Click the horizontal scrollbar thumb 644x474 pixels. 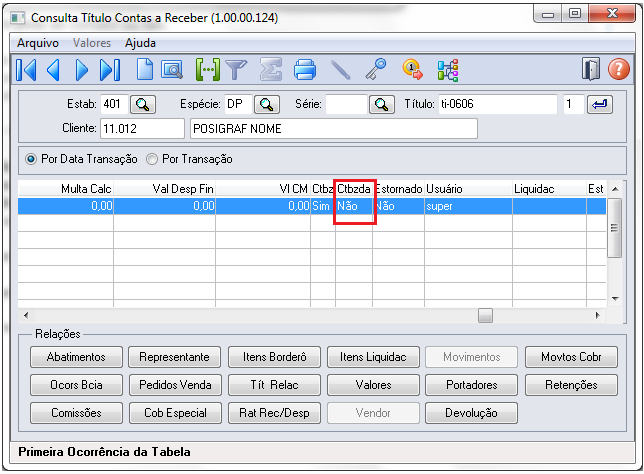[x=485, y=315]
